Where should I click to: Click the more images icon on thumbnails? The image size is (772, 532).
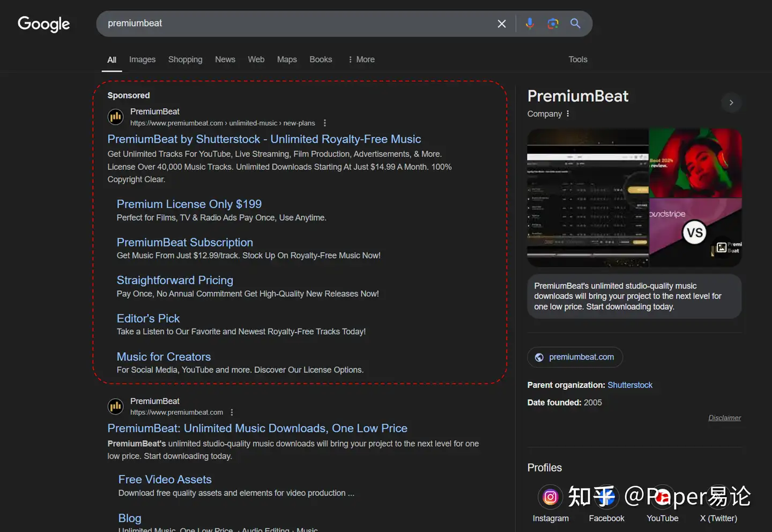(x=722, y=247)
